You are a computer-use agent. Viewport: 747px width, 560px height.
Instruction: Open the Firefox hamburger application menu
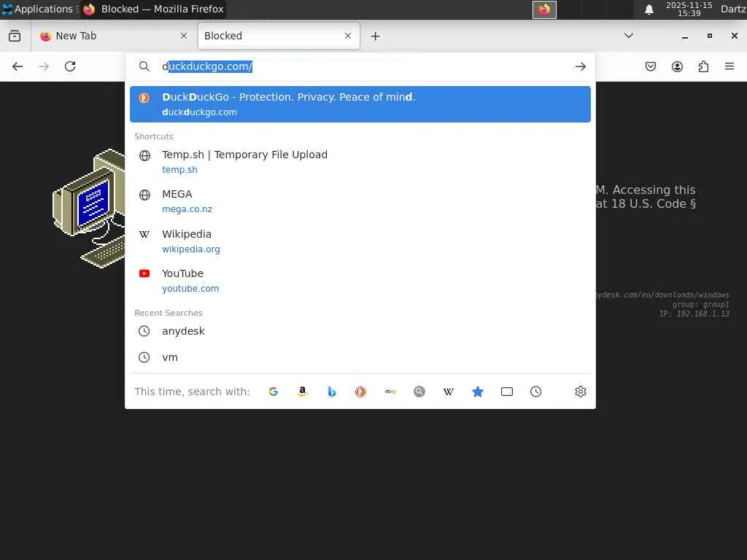729,66
